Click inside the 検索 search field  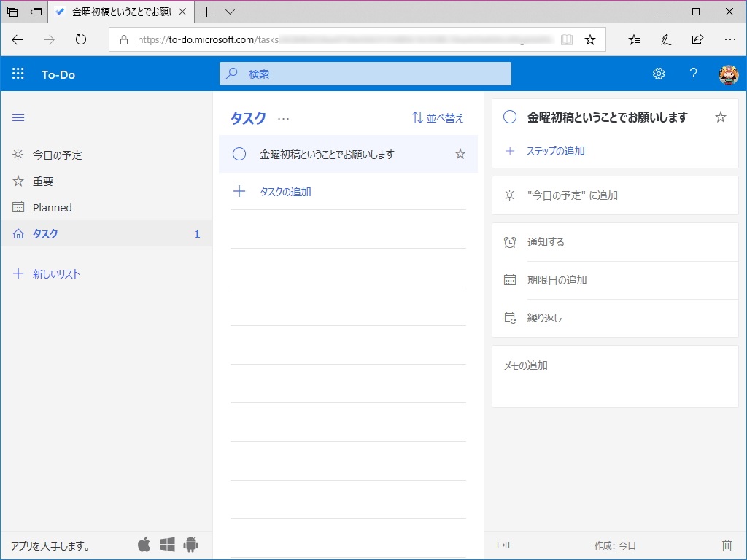click(365, 74)
